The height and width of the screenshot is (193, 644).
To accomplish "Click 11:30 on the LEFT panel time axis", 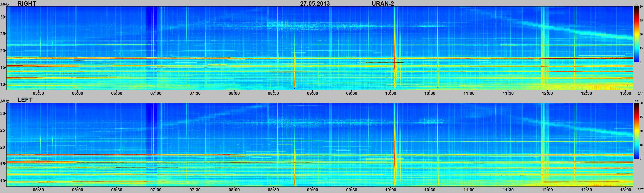I will coord(508,190).
